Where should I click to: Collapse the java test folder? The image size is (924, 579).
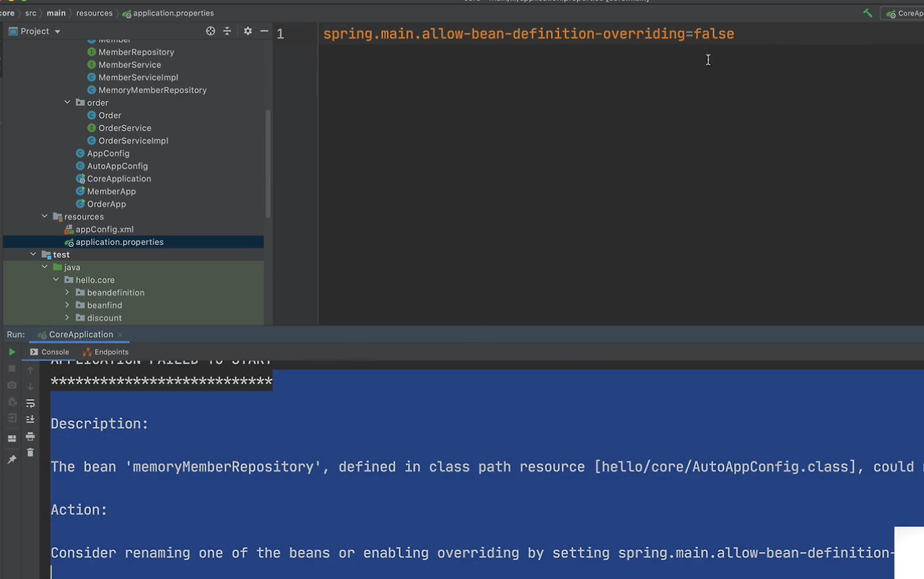(x=45, y=267)
